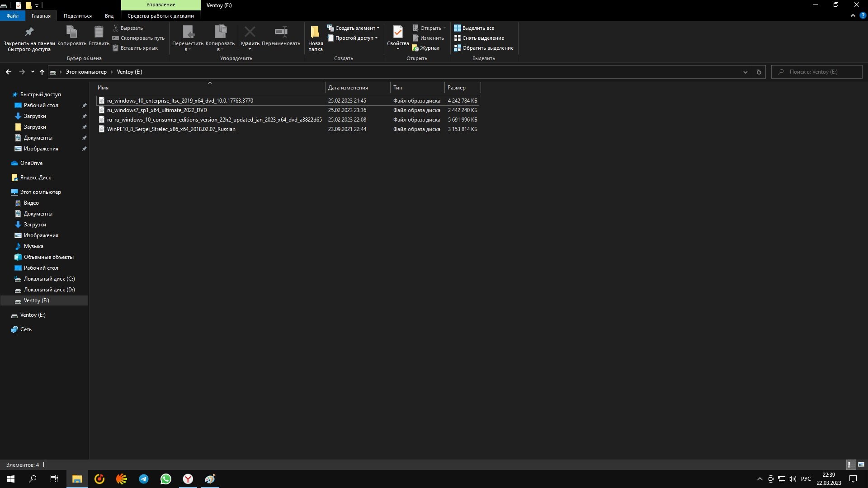Image resolution: width=868 pixels, height=488 pixels.
Task: Open Средства работы с дисками tab
Action: tap(160, 16)
